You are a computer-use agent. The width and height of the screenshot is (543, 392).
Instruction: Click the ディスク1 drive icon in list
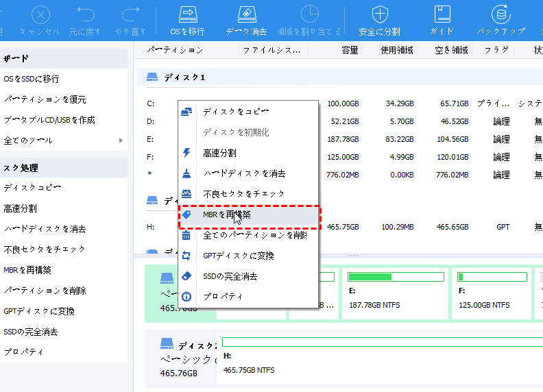(152, 77)
